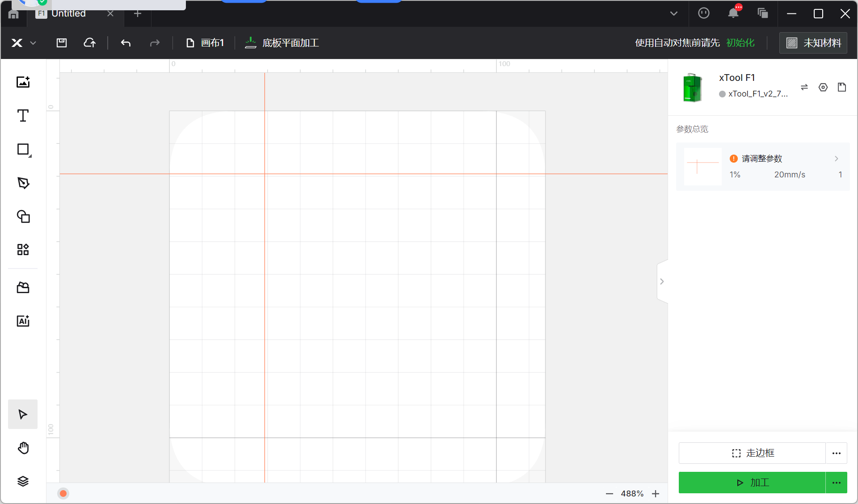Viewport: 858px width, 504px height.
Task: Zoom in with the plus button
Action: pos(655,494)
